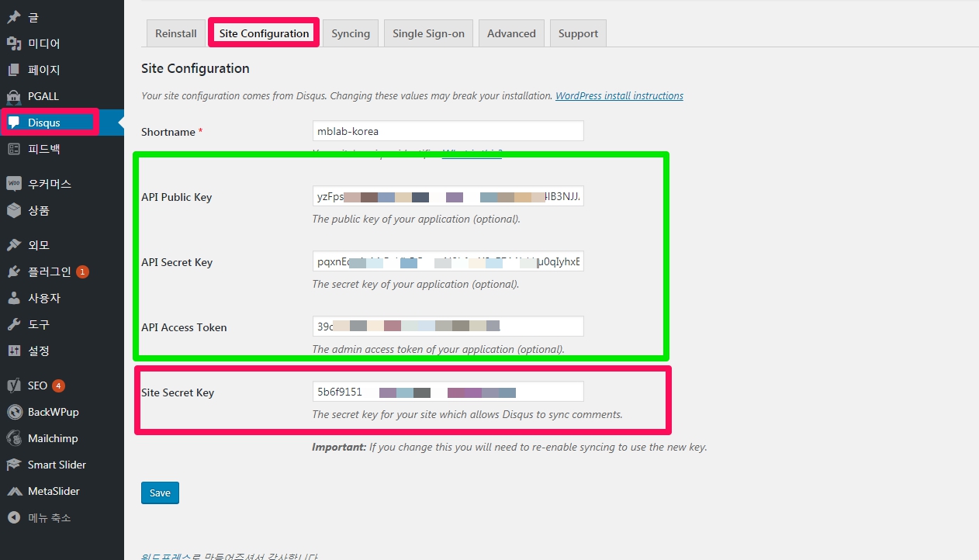Open the Support tab
The image size is (979, 560).
point(578,33)
